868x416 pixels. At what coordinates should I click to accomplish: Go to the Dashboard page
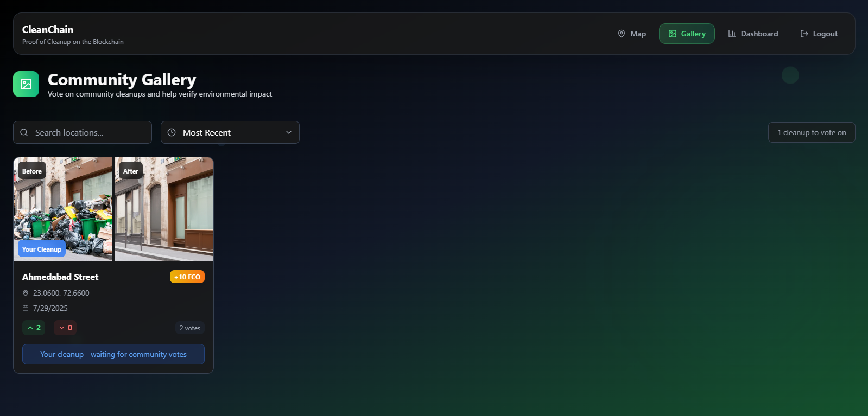click(x=753, y=34)
